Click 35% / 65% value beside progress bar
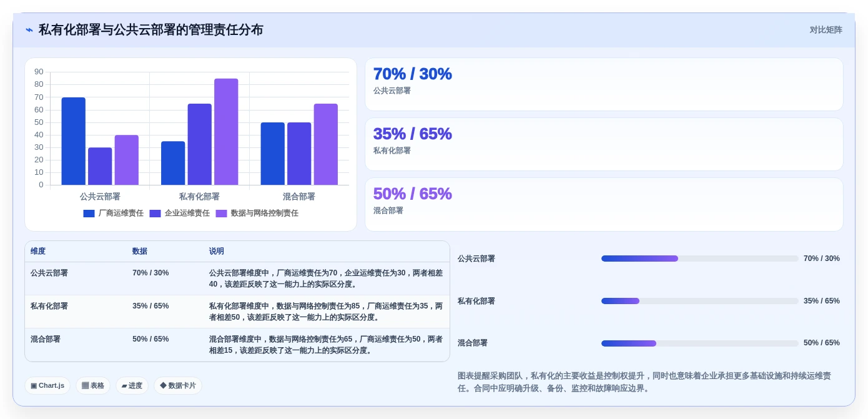Image resolution: width=868 pixels, height=419 pixels. click(822, 301)
